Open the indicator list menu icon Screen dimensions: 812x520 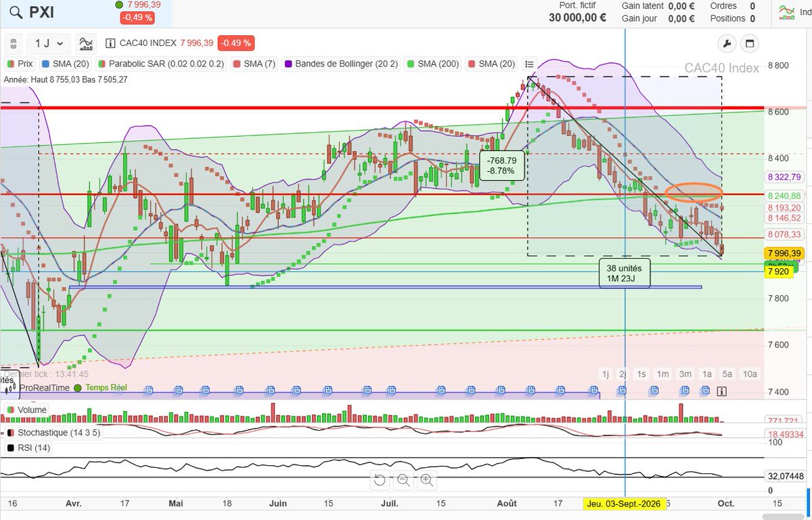click(529, 64)
